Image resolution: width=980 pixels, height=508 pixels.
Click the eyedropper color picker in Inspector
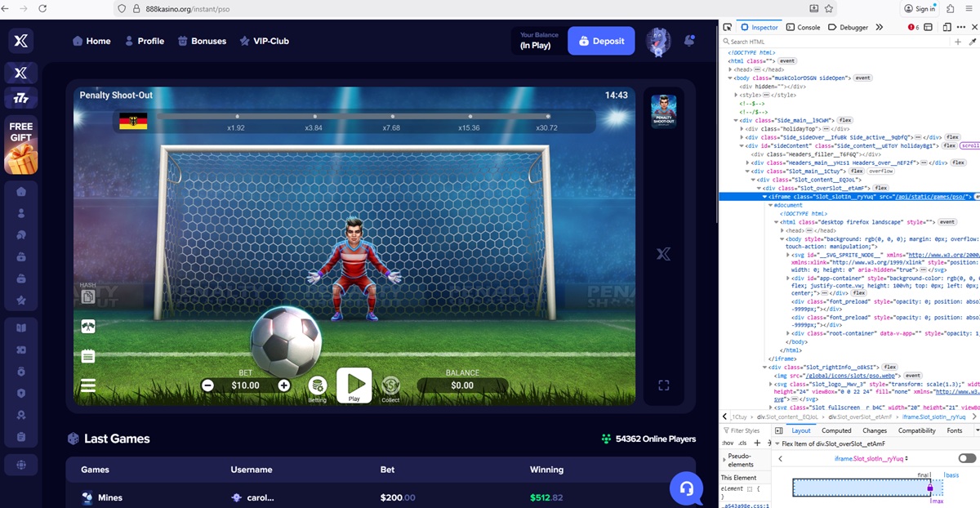point(972,42)
